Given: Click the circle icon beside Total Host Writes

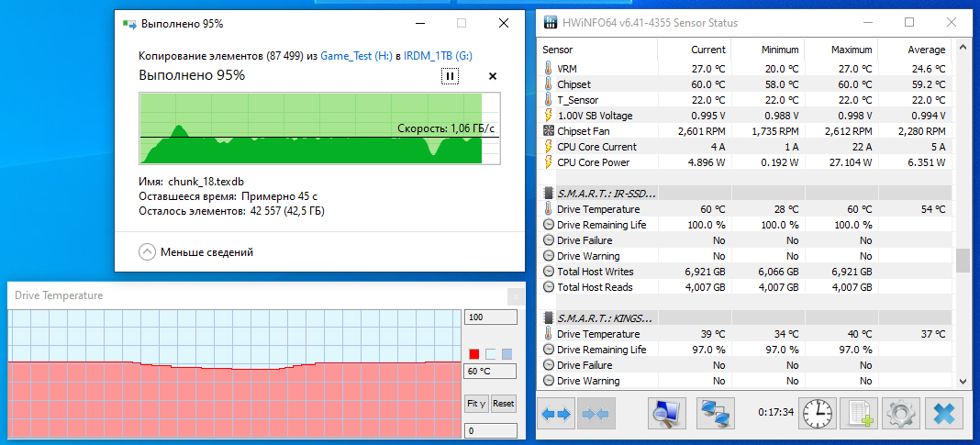Looking at the screenshot, I should [x=548, y=272].
